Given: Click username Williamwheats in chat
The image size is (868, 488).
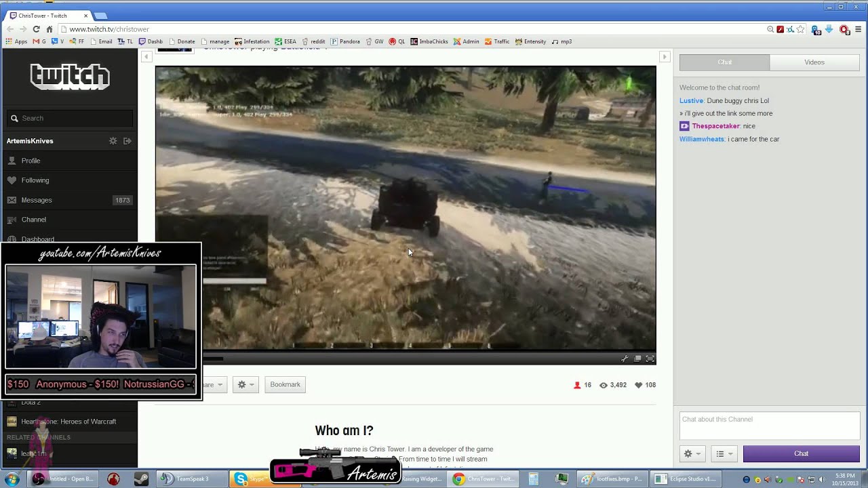Looking at the screenshot, I should [x=702, y=139].
